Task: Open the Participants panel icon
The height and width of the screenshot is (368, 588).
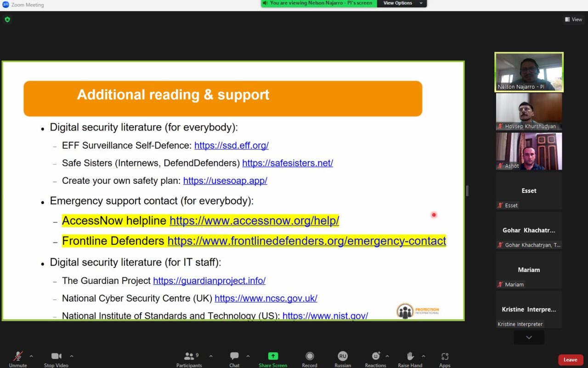Action: [x=189, y=357]
